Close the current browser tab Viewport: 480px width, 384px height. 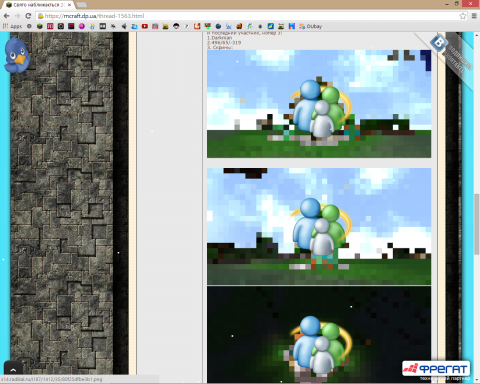click(x=69, y=5)
